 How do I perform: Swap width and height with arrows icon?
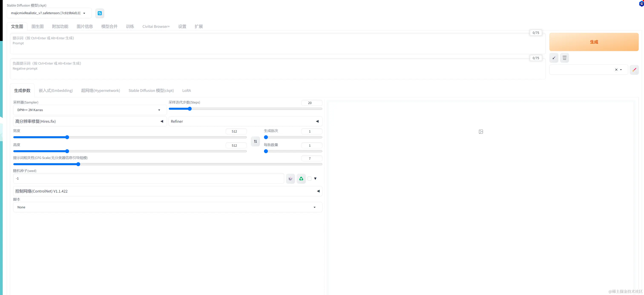pyautogui.click(x=255, y=141)
